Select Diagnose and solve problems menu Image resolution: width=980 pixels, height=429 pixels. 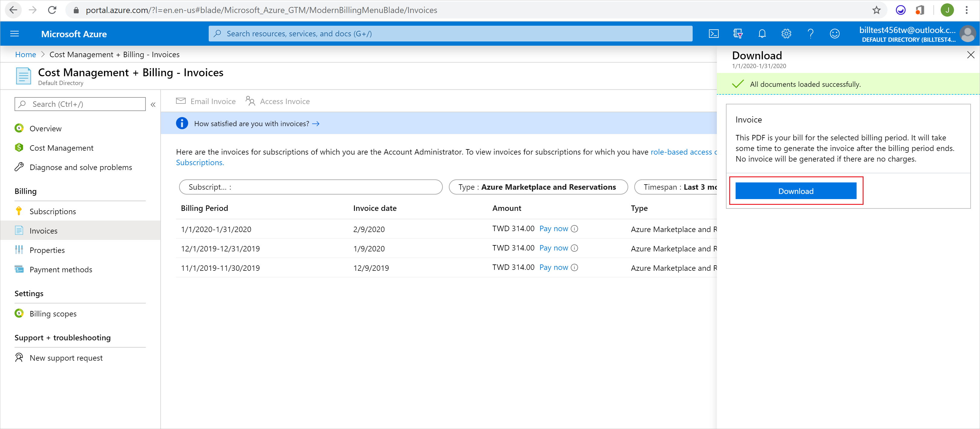[x=81, y=168]
